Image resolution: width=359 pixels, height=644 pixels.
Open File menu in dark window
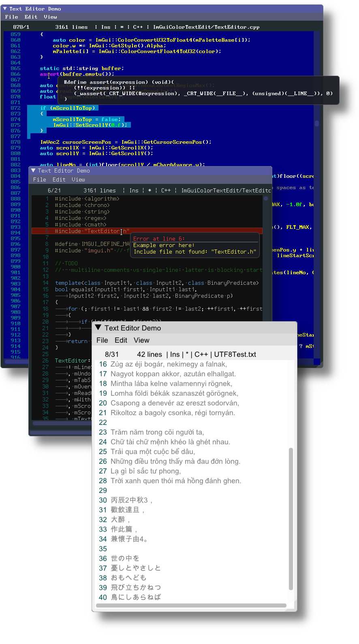tap(40, 179)
